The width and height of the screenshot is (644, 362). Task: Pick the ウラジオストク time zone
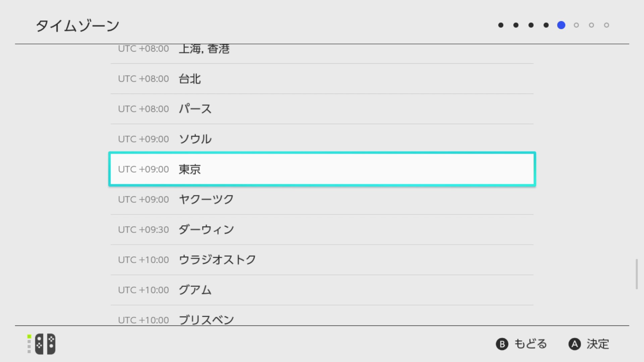pos(322,260)
